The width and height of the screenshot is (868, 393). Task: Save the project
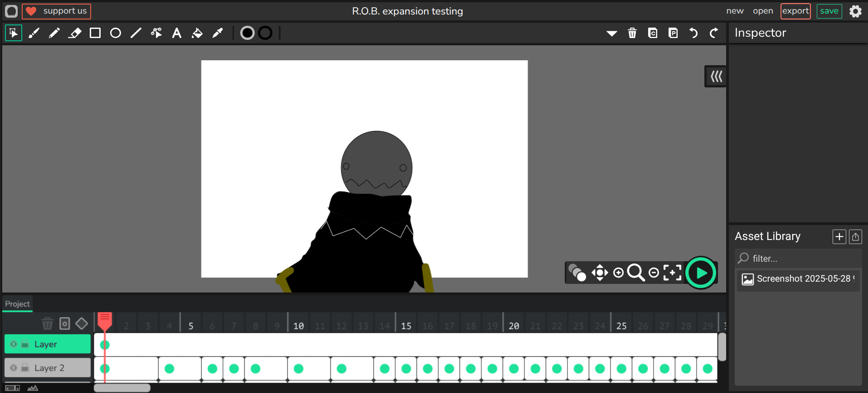click(x=829, y=11)
